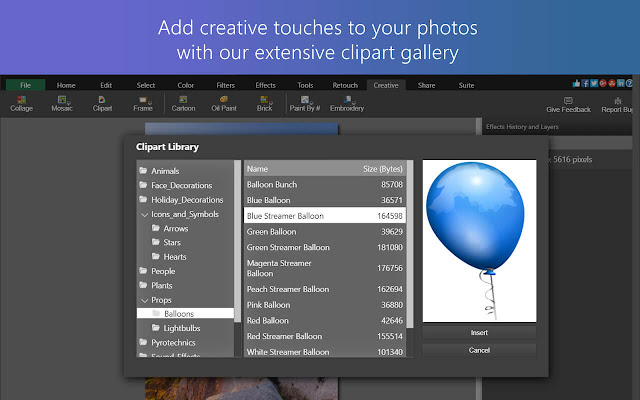Collapse the Icons_and_Symbols folder
This screenshot has width=640, height=400.
click(144, 214)
